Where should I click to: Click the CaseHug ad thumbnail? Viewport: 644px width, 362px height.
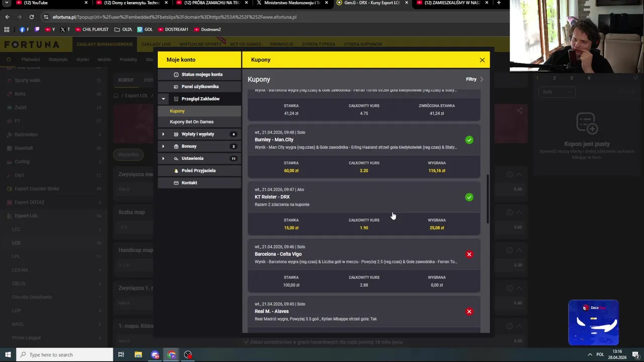coord(594,323)
